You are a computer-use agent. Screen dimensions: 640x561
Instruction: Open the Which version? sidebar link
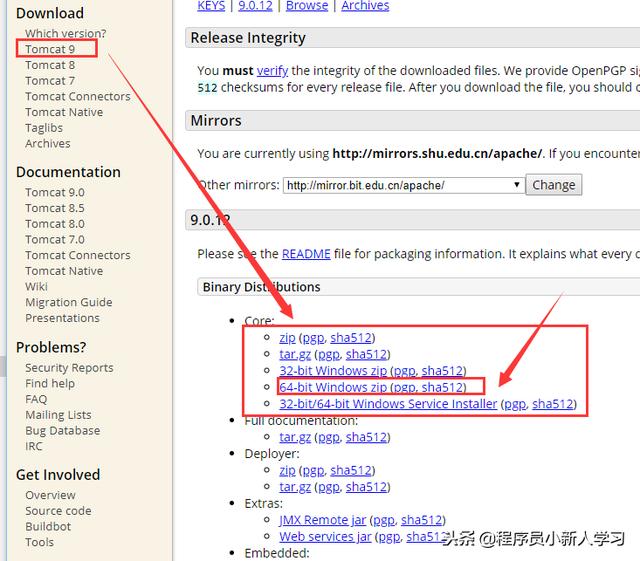(65, 33)
